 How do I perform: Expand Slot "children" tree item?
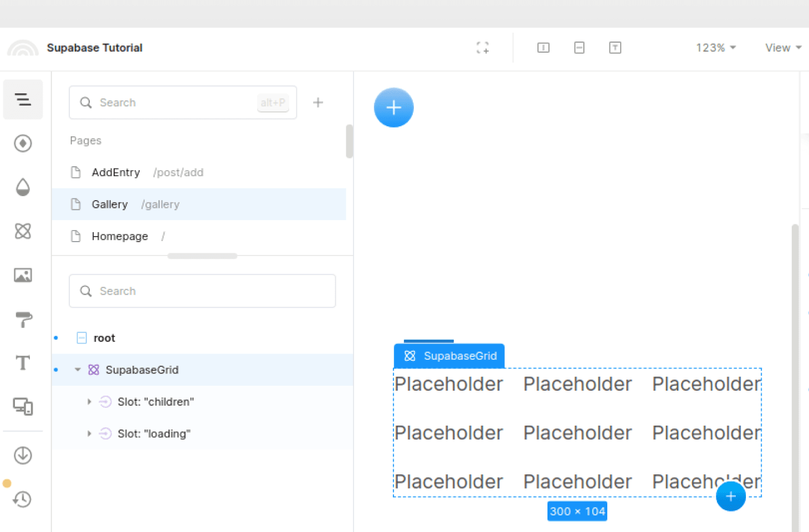pyautogui.click(x=89, y=402)
